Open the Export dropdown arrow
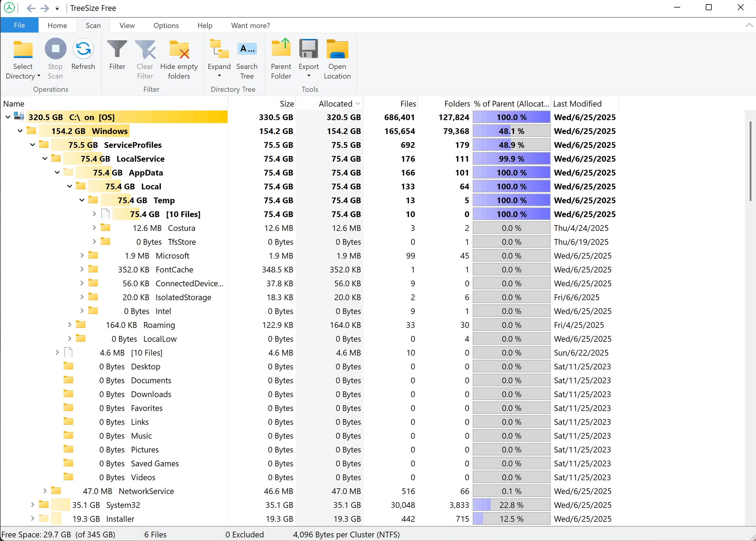The image size is (756, 541). coord(309,76)
